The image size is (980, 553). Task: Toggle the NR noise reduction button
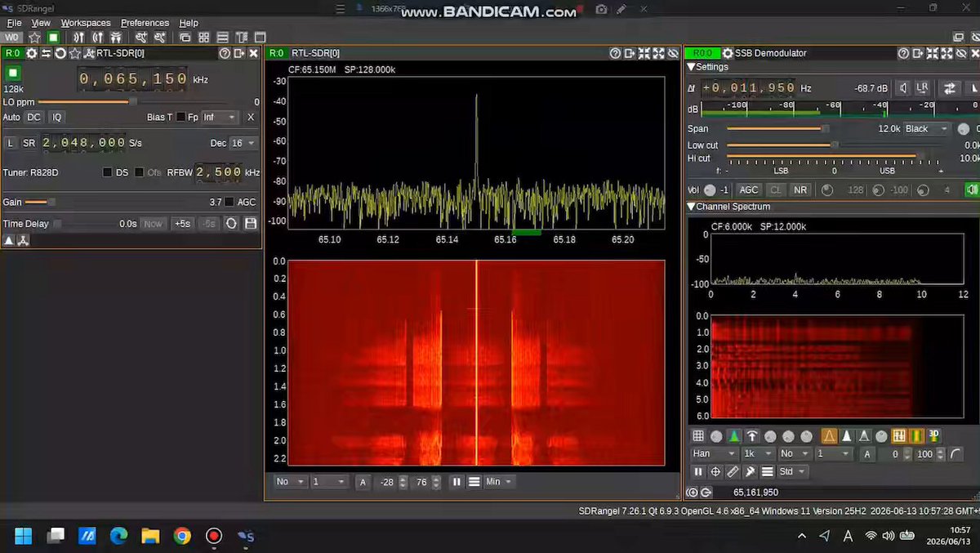(x=800, y=190)
